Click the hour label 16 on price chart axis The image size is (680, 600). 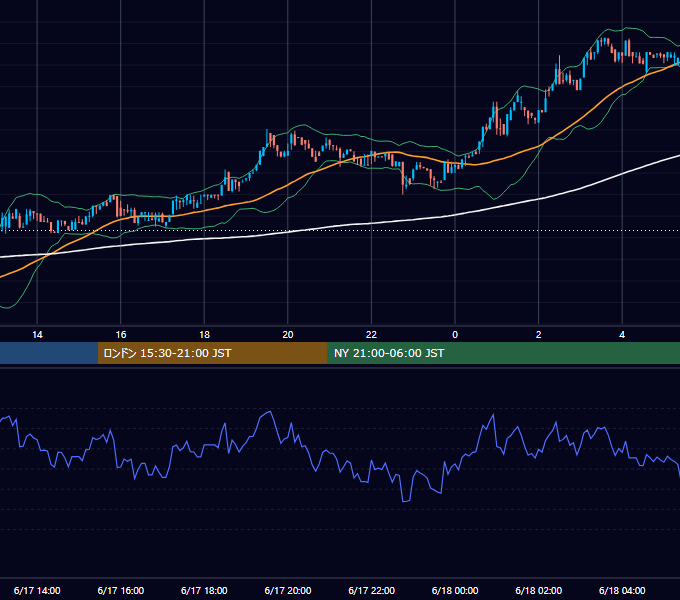121,335
